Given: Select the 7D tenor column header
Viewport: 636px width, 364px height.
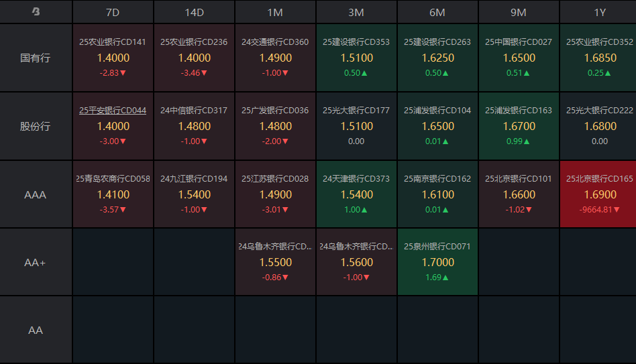Looking at the screenshot, I should pyautogui.click(x=113, y=12).
